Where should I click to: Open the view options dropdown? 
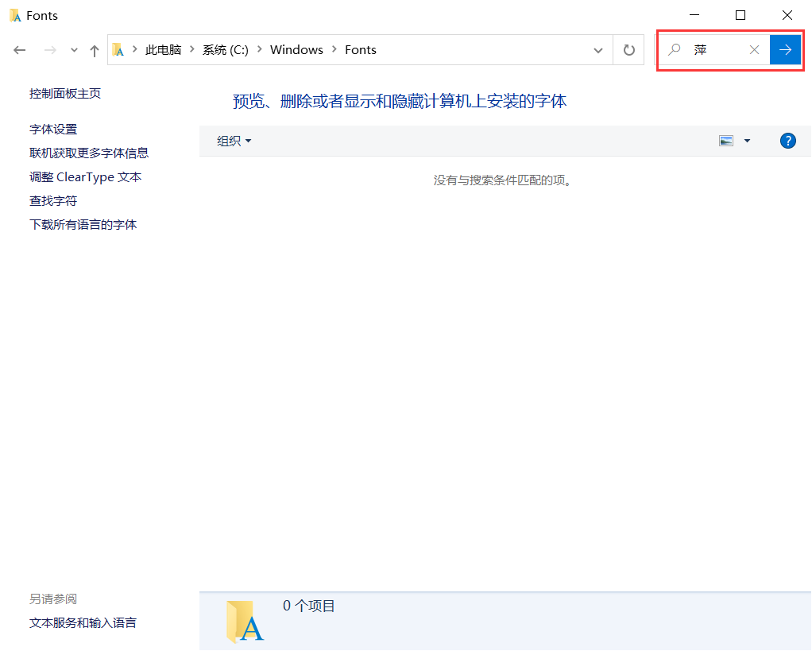click(x=746, y=141)
